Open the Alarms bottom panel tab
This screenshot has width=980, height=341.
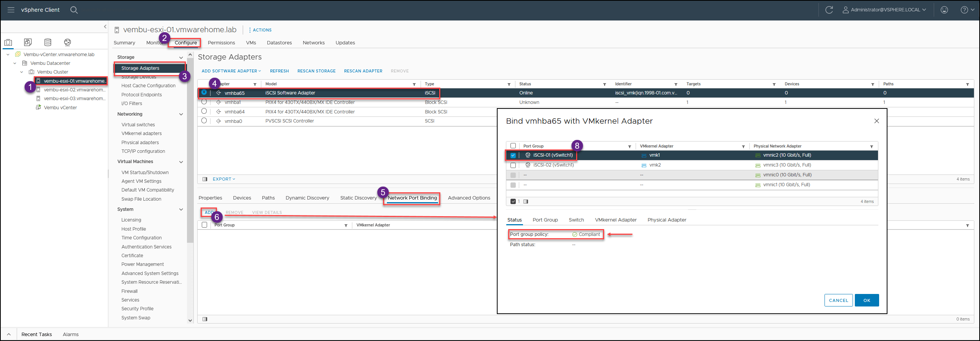click(71, 334)
